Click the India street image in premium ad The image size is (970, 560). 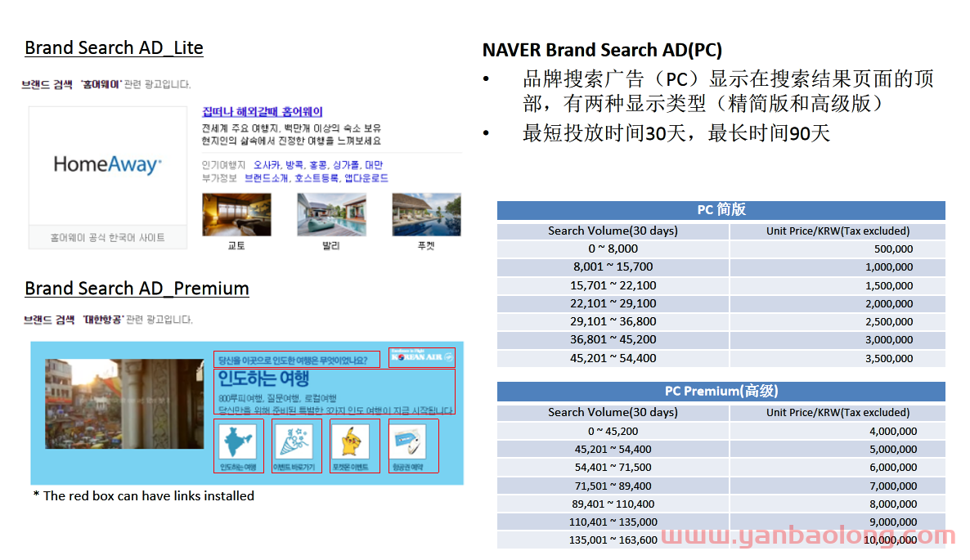click(x=124, y=404)
